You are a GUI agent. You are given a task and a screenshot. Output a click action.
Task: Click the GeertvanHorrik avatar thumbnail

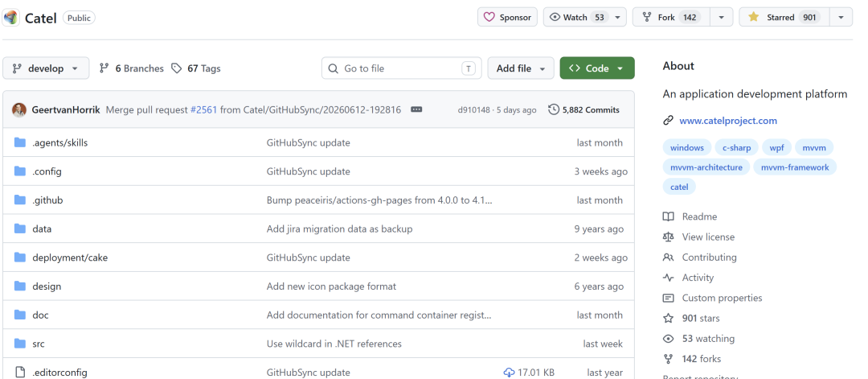tap(18, 109)
